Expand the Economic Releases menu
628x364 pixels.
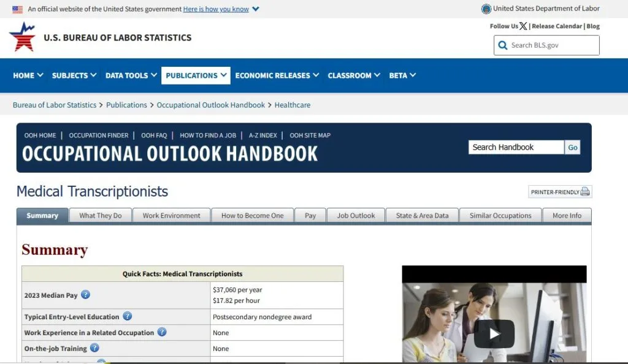coord(277,75)
